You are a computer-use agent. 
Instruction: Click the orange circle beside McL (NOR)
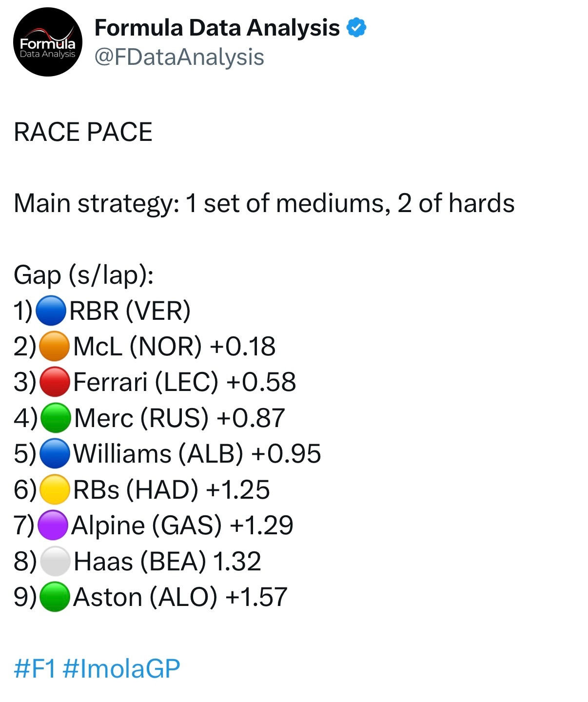point(54,346)
